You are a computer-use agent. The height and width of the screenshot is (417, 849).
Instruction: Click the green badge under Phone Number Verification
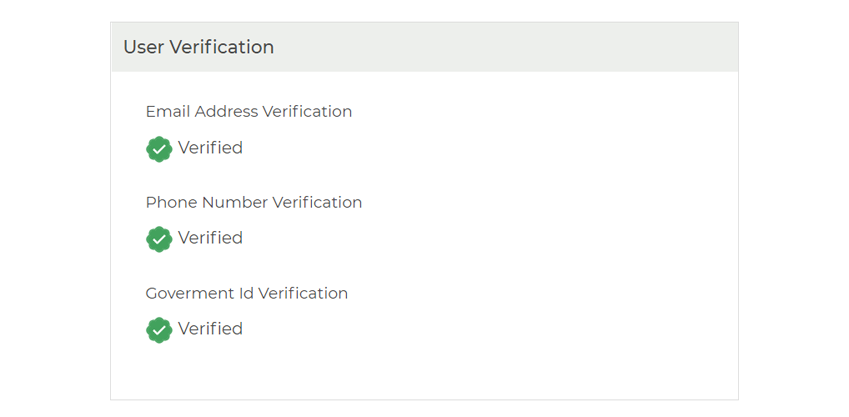coord(159,239)
